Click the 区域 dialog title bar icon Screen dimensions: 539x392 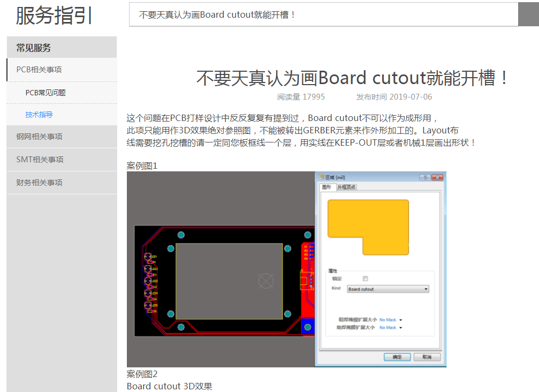[322, 177]
